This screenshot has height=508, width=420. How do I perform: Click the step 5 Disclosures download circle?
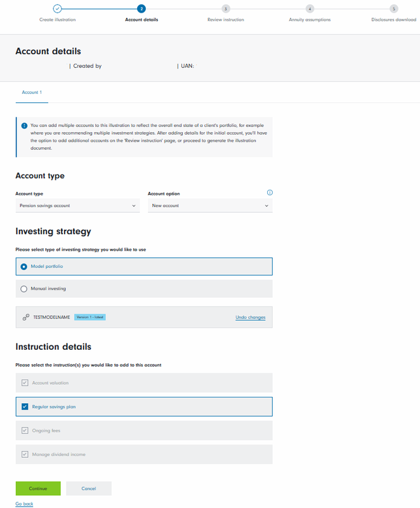coord(394,9)
